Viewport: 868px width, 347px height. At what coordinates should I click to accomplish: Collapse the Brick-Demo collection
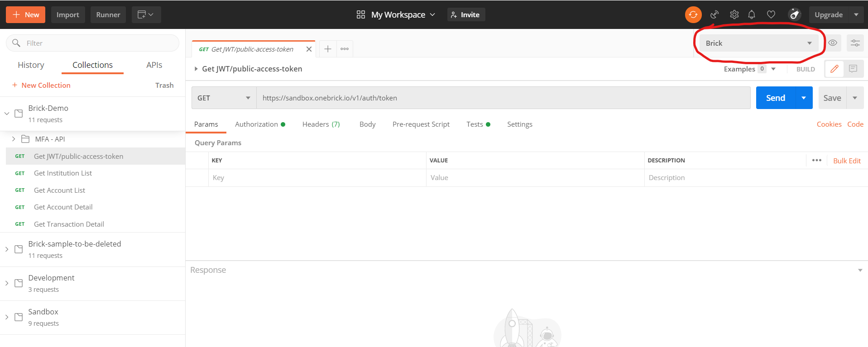click(7, 114)
